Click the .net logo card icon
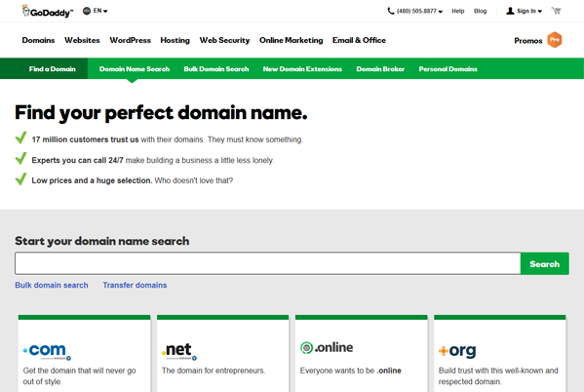The width and height of the screenshot is (584, 392). tap(179, 351)
